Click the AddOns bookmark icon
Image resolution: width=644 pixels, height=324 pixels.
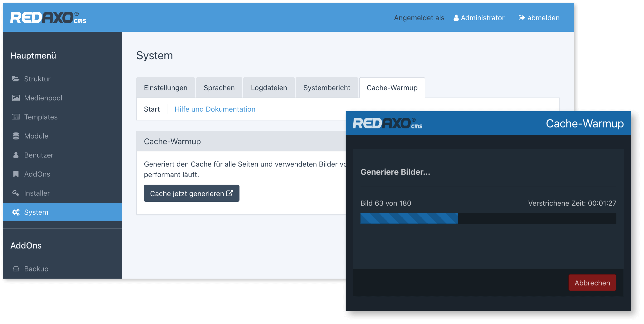click(x=16, y=174)
